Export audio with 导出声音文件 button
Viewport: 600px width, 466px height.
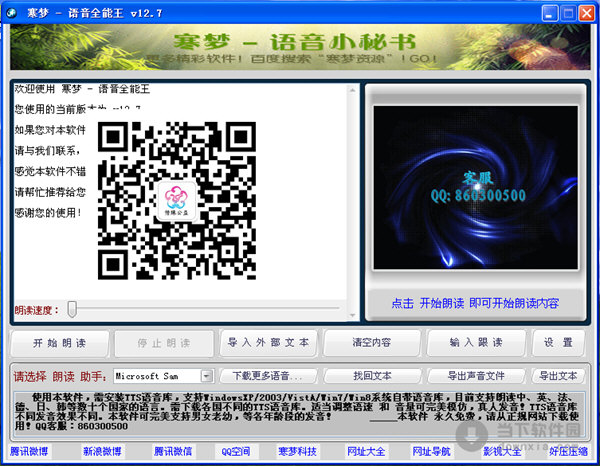(476, 376)
